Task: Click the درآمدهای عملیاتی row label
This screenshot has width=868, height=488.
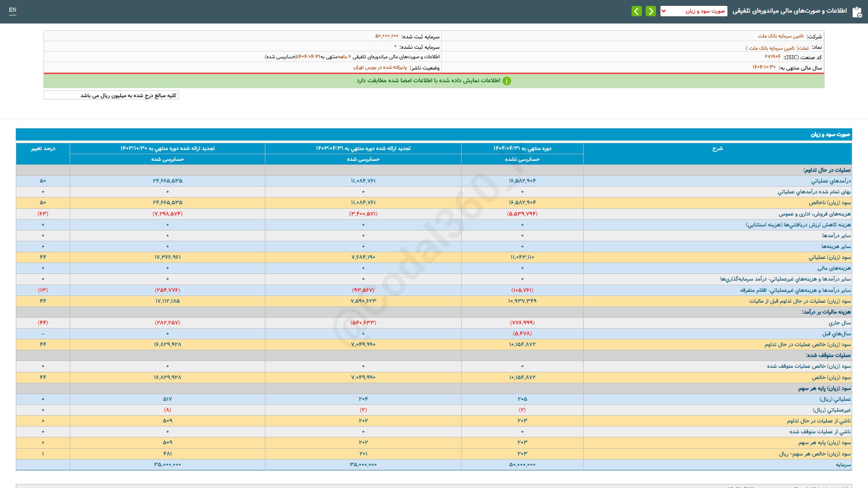Action: (x=830, y=181)
